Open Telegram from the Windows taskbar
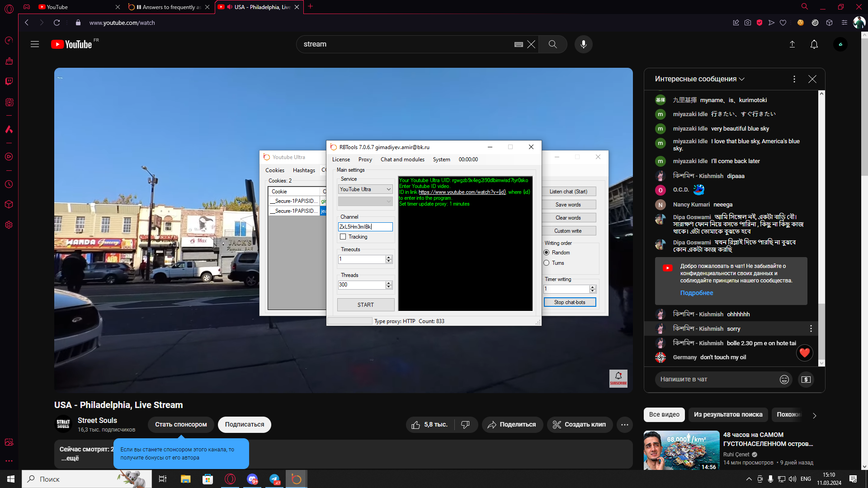Screen dimensions: 868x488 click(x=274, y=479)
